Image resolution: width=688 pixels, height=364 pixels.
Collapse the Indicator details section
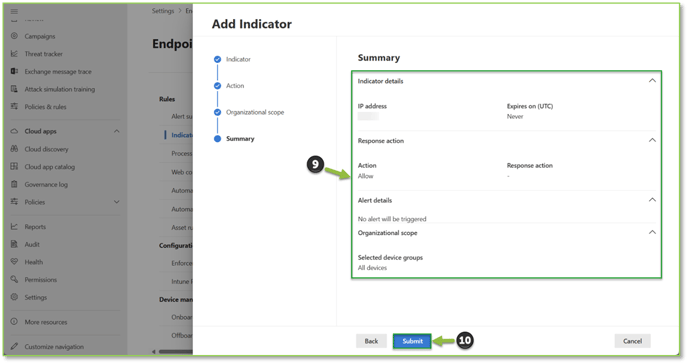[652, 81]
